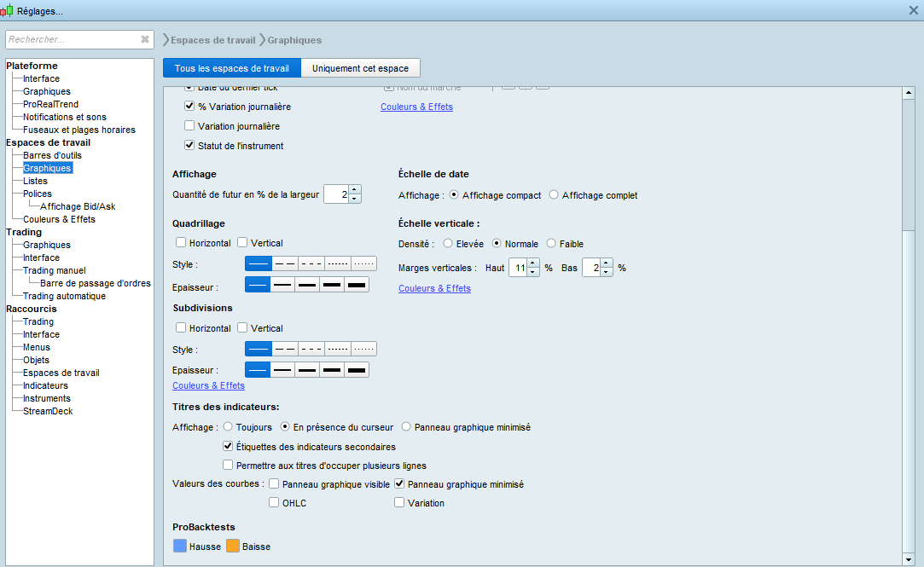Switch to Tous les espaces de travail tab

[x=231, y=68]
